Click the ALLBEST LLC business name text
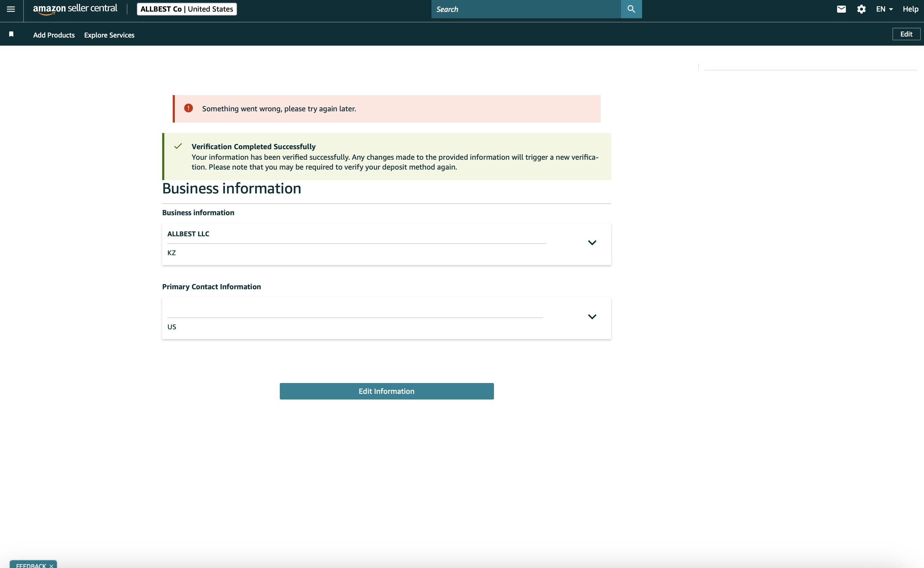Screen dimensions: 924x568 (x=188, y=234)
